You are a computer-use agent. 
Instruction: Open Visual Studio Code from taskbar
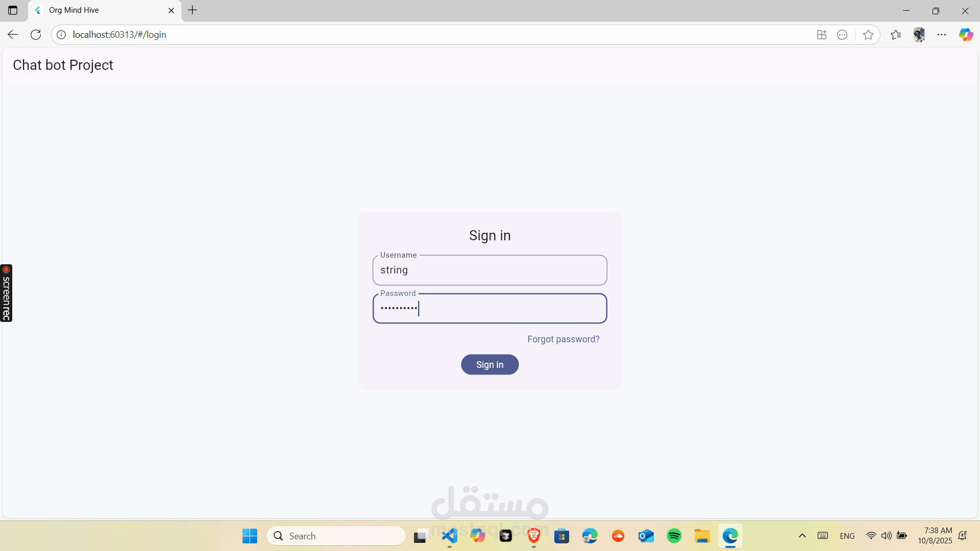pyautogui.click(x=450, y=536)
